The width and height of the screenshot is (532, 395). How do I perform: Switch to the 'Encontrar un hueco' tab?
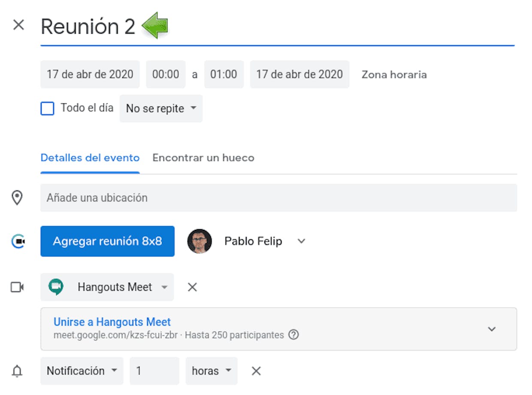(203, 158)
